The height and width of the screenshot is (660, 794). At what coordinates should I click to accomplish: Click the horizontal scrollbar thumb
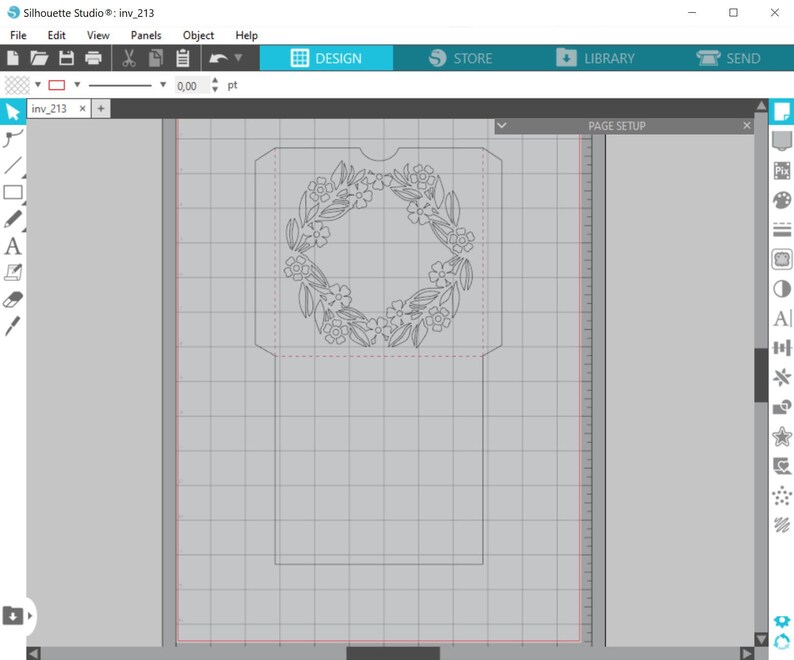click(x=393, y=653)
